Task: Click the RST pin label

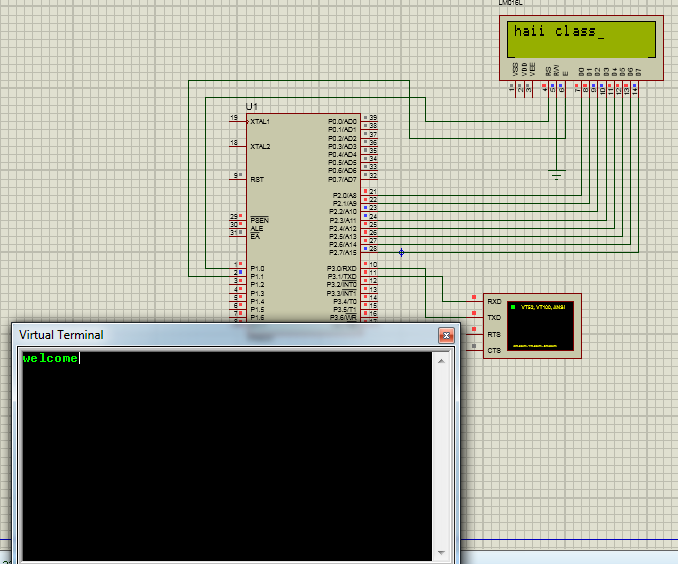Action: tap(257, 179)
